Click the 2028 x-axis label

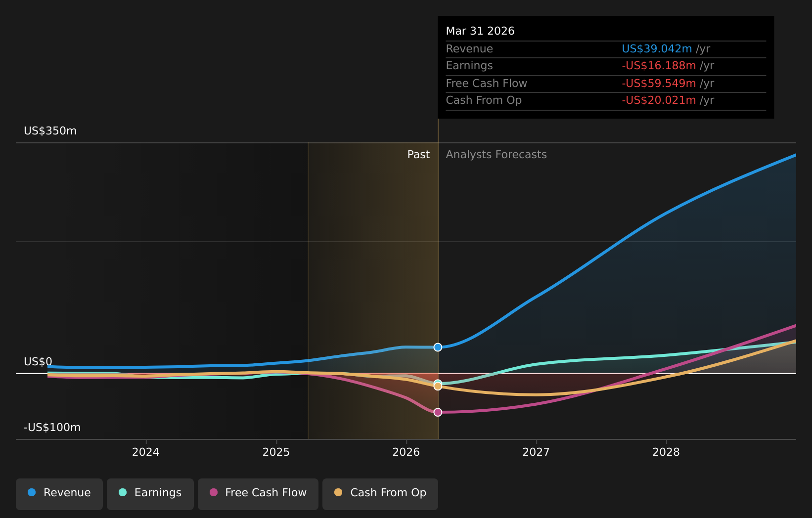[666, 452]
